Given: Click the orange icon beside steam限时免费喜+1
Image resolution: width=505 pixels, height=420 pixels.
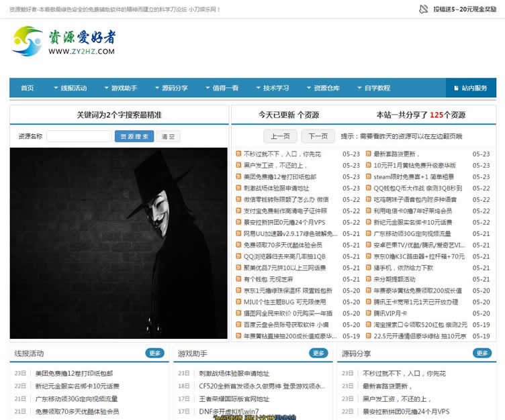Looking at the screenshot, I should point(369,176).
